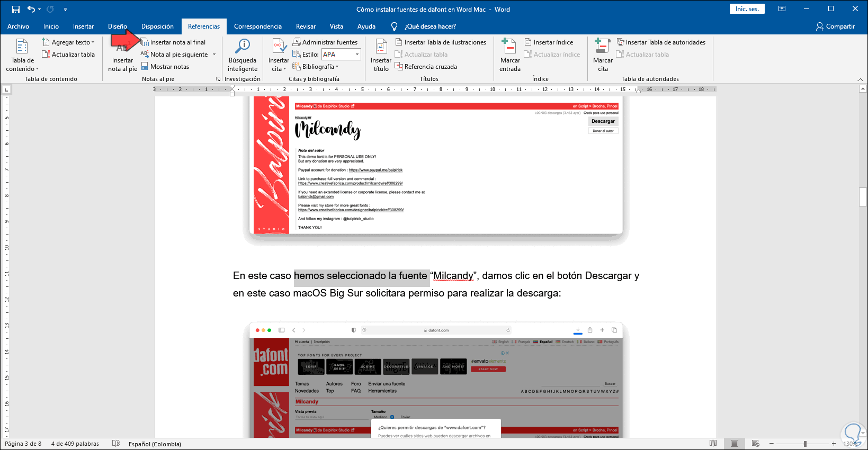Change language via Español (Colombia)
Viewport: 868px width, 450px height.
point(155,444)
